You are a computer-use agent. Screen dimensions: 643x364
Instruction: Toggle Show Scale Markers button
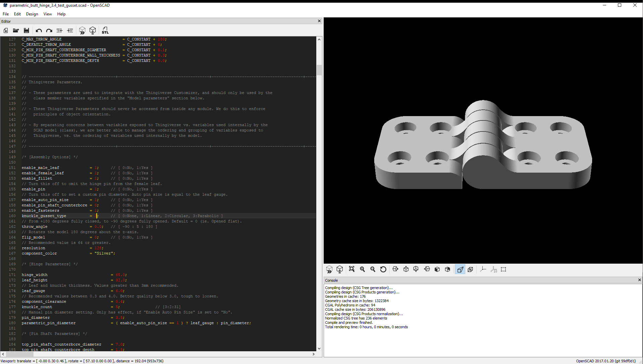click(494, 269)
